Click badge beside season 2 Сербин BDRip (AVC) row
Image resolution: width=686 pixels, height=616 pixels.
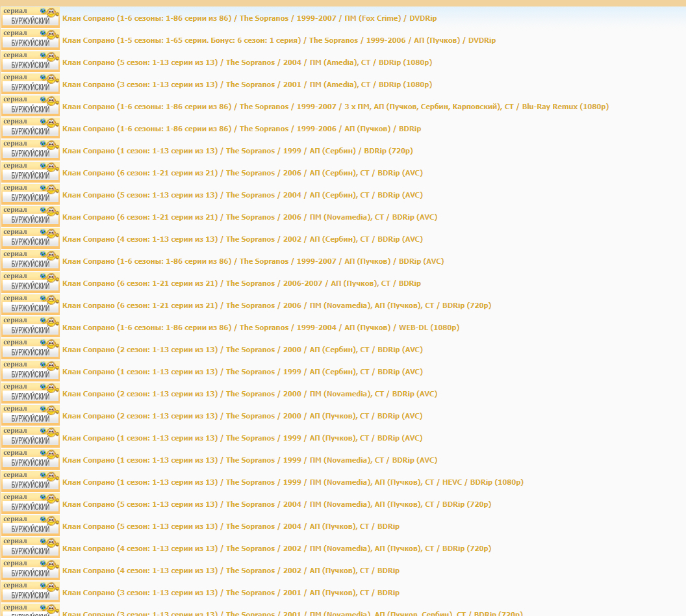pos(30,349)
